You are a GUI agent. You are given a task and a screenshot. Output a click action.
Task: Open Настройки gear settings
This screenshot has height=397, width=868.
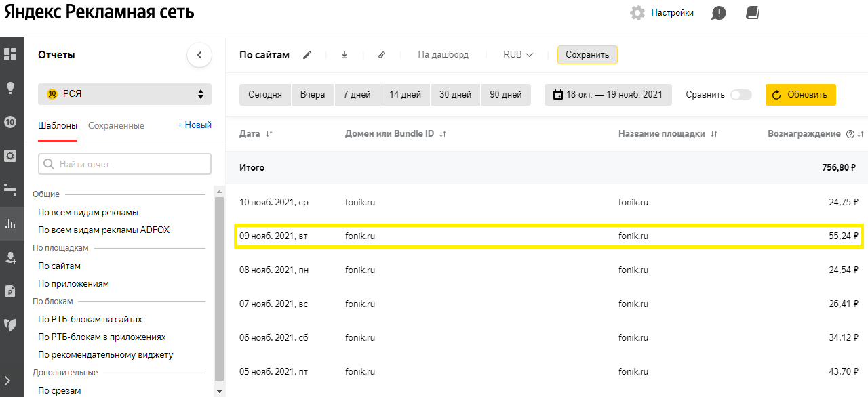tap(662, 13)
